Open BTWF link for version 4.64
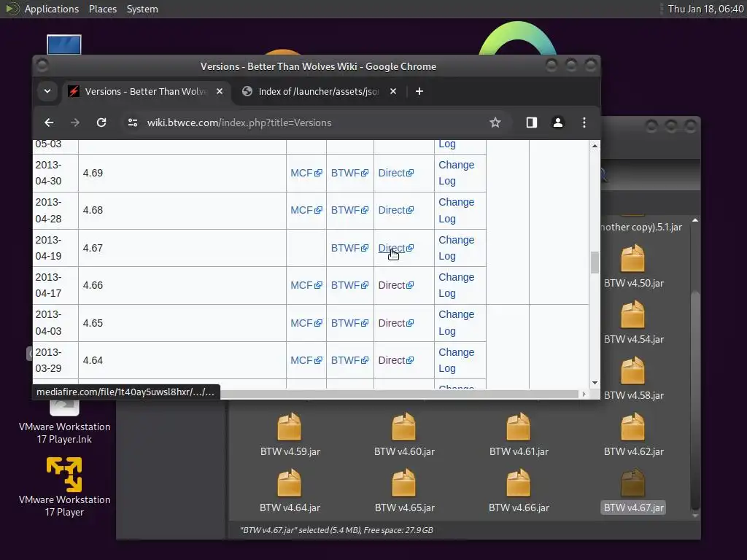 pos(349,360)
